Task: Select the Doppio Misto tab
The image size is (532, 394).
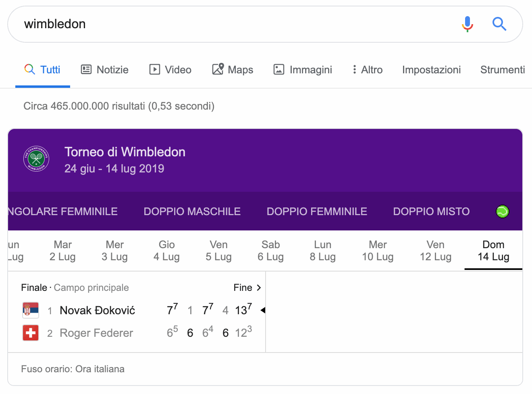Action: point(431,212)
